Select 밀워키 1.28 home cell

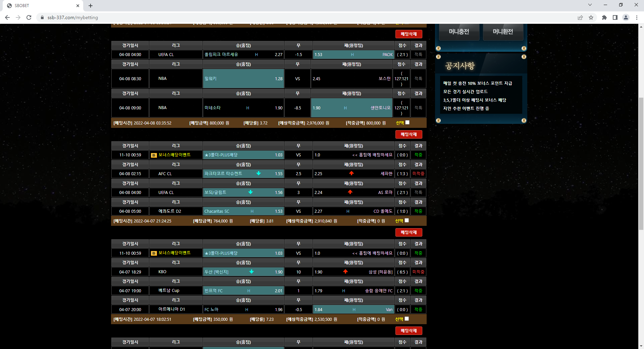(244, 79)
